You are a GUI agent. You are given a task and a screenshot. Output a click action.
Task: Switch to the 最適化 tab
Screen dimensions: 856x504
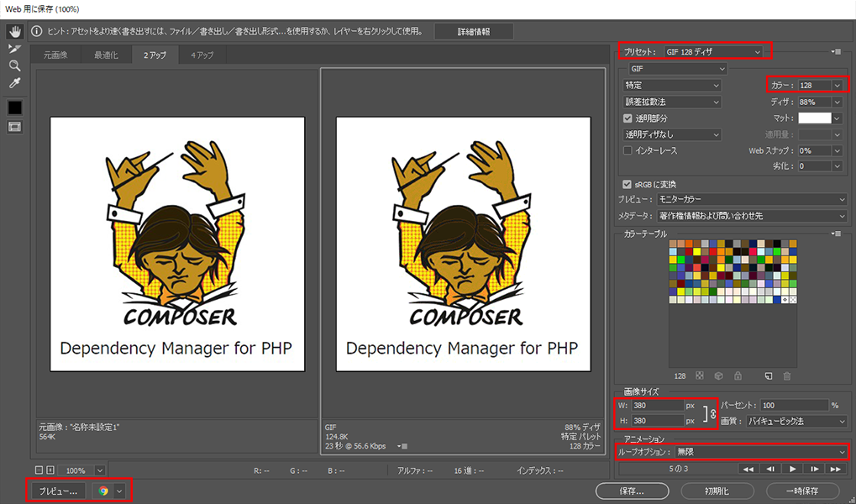[x=106, y=55]
